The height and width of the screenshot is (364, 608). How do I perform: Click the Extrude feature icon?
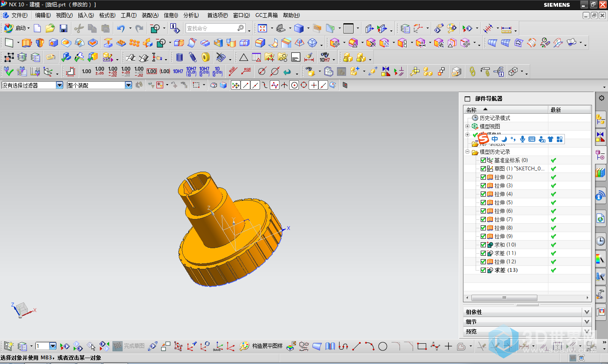(x=27, y=43)
